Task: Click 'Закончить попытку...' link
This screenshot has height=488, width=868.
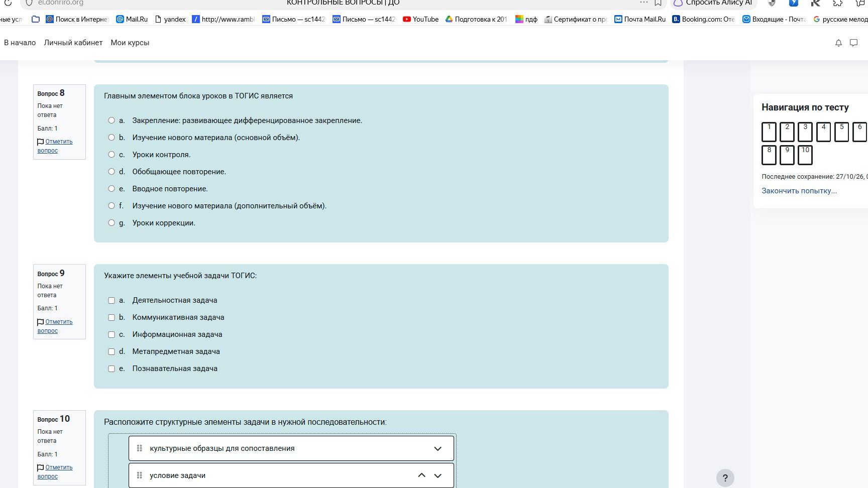Action: [x=799, y=191]
